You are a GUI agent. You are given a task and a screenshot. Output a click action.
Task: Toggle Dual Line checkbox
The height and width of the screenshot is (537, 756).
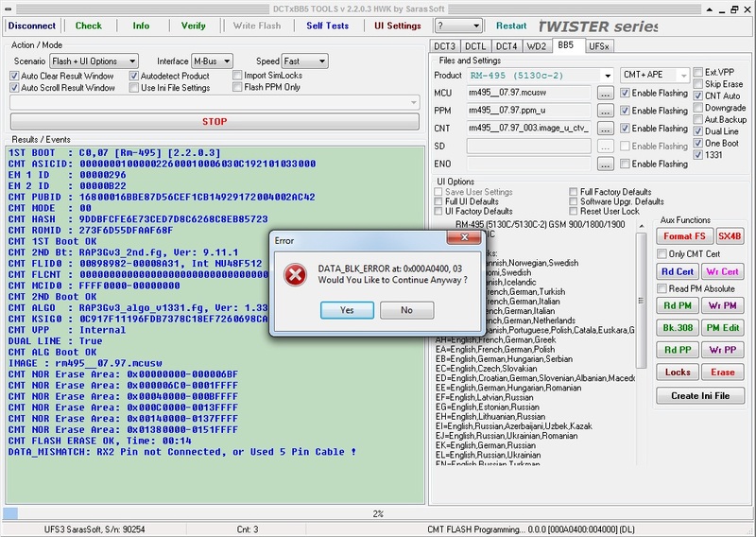pyautogui.click(x=697, y=131)
